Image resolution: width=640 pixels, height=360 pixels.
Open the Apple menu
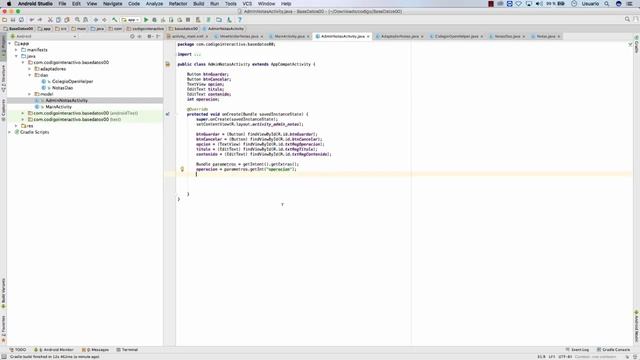[9, 4]
